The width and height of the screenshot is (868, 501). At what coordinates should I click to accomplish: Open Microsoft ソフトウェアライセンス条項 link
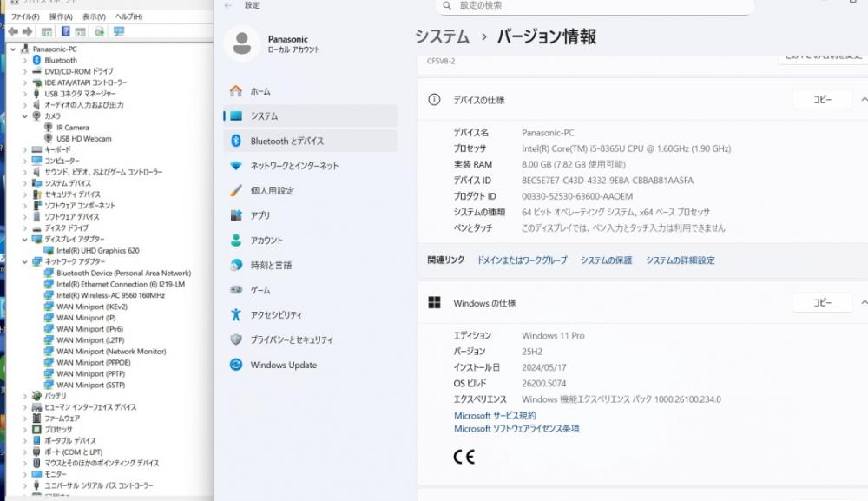coord(516,428)
